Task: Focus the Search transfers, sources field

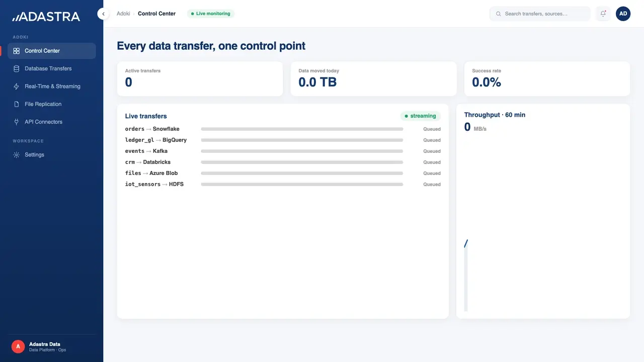Action: 540,14
